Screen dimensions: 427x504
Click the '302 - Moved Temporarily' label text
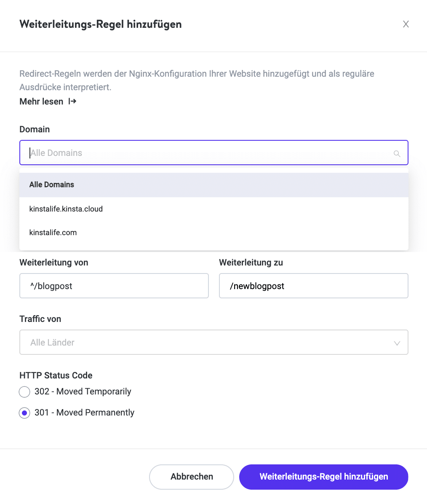[x=83, y=391]
